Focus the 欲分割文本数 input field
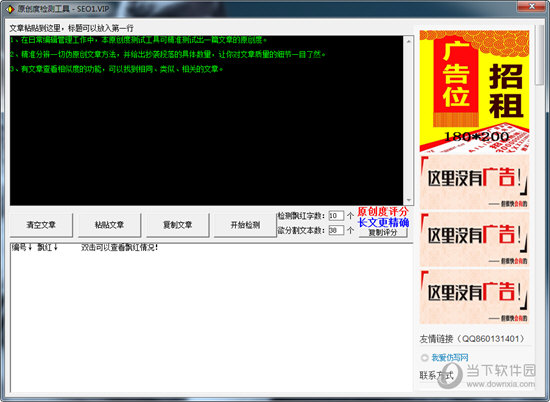Image resolution: width=550 pixels, height=402 pixels. [336, 230]
